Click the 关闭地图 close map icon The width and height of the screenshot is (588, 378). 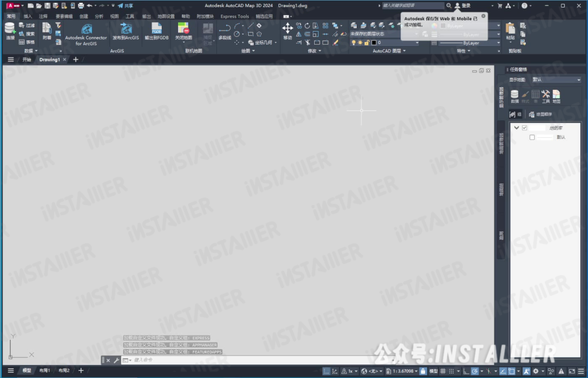pyautogui.click(x=183, y=32)
